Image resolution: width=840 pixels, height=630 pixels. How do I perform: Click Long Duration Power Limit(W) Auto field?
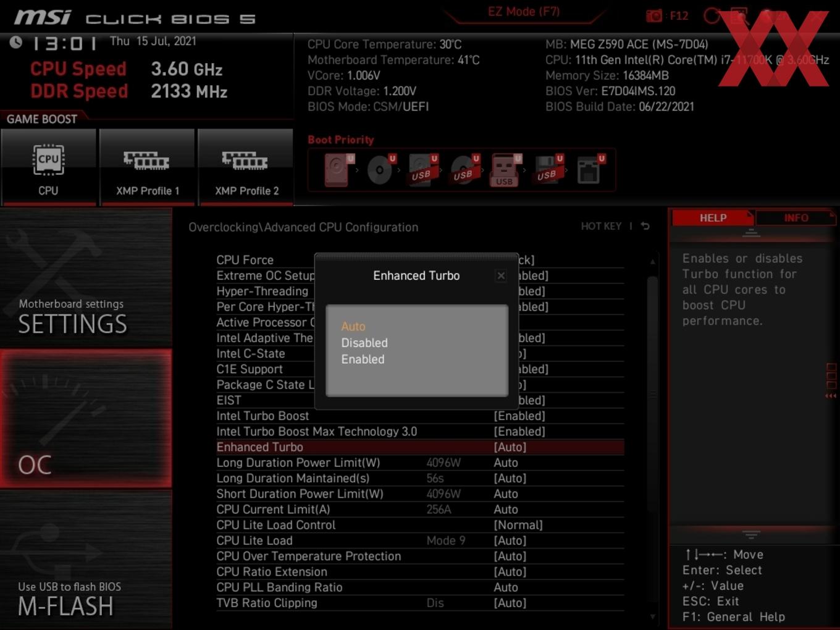[506, 463]
